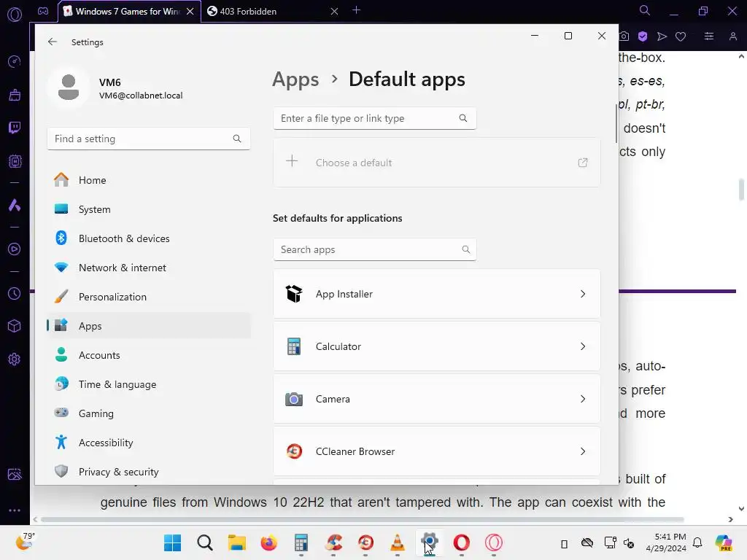Click the Enter a file type field
Screen dimensions: 747x560
[x=374, y=118]
